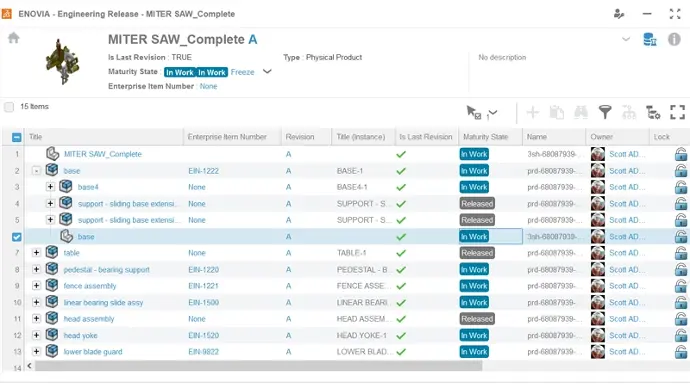Open Scott AD owner link in base4 row

[627, 187]
